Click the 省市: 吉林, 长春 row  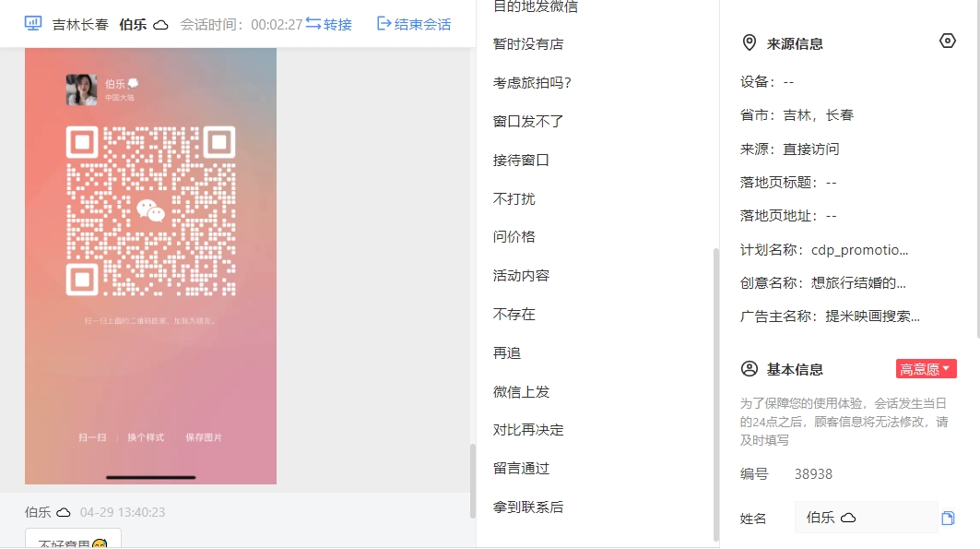797,115
